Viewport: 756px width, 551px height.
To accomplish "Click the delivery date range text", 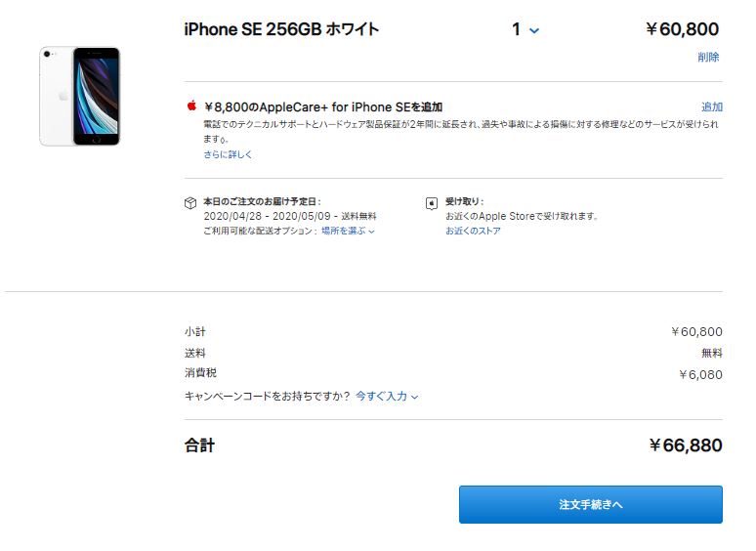I will pyautogui.click(x=267, y=216).
